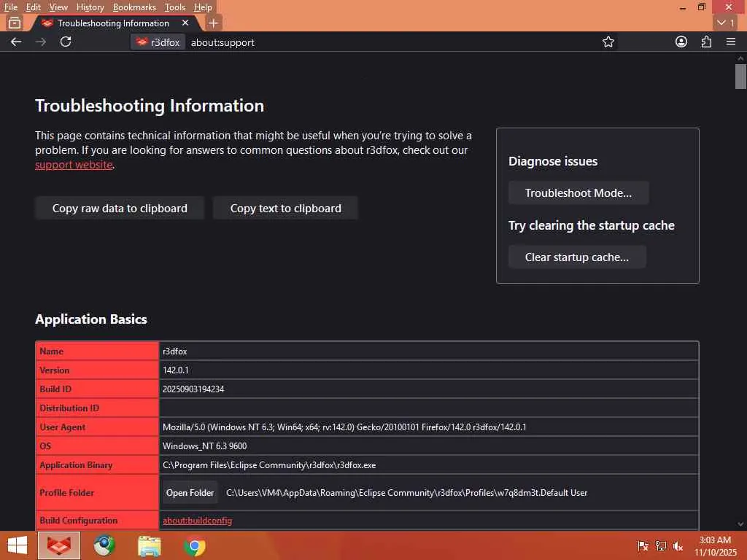Click the Profile Folder path text
The width and height of the screenshot is (747, 560).
pos(406,493)
